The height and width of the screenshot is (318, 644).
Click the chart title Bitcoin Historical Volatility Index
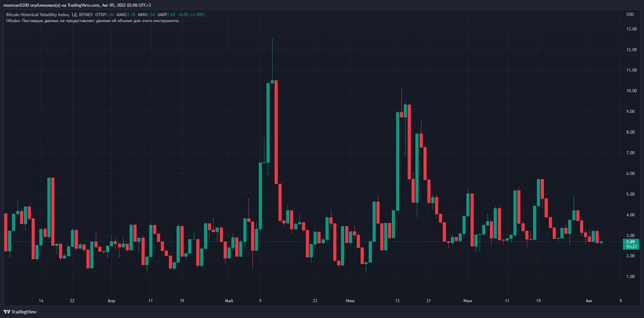(38, 15)
